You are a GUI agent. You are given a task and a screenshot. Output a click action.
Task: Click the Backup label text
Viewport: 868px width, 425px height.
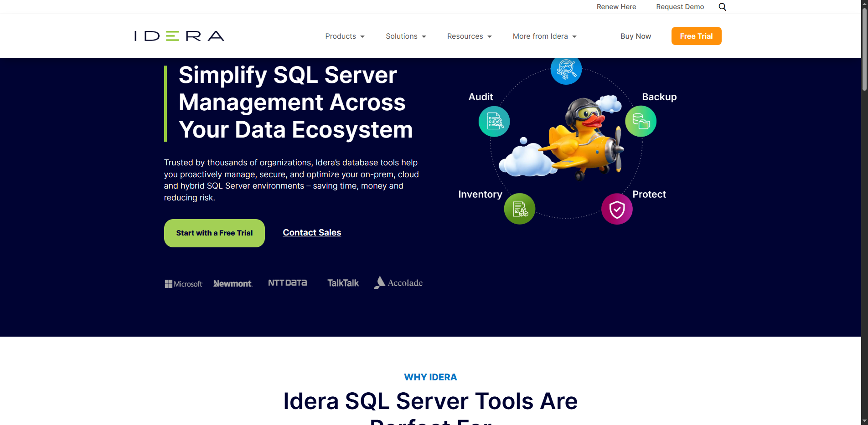659,97
